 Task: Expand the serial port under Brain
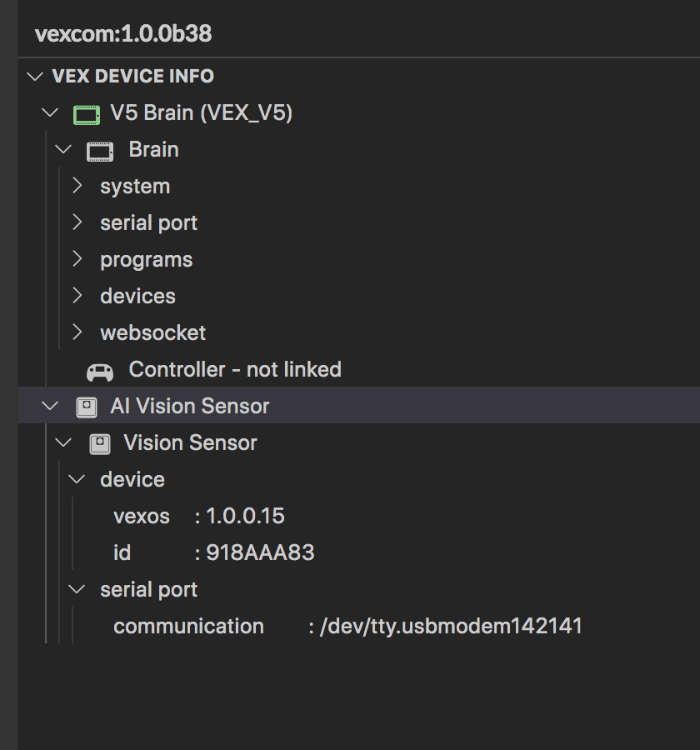pos(77,222)
